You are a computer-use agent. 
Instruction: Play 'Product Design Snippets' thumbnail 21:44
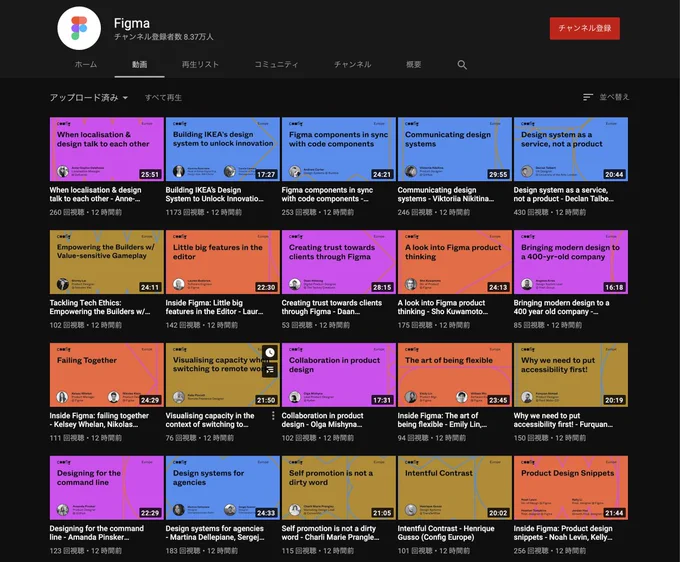[x=571, y=487]
